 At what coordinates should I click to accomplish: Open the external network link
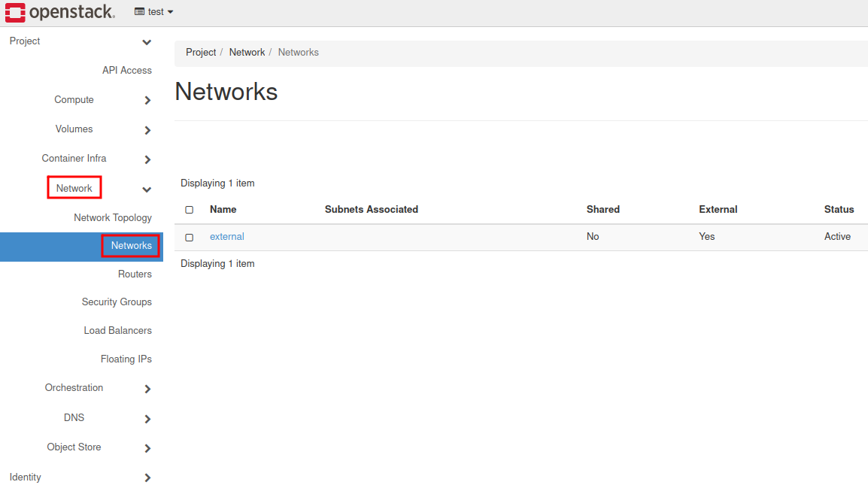click(x=226, y=237)
